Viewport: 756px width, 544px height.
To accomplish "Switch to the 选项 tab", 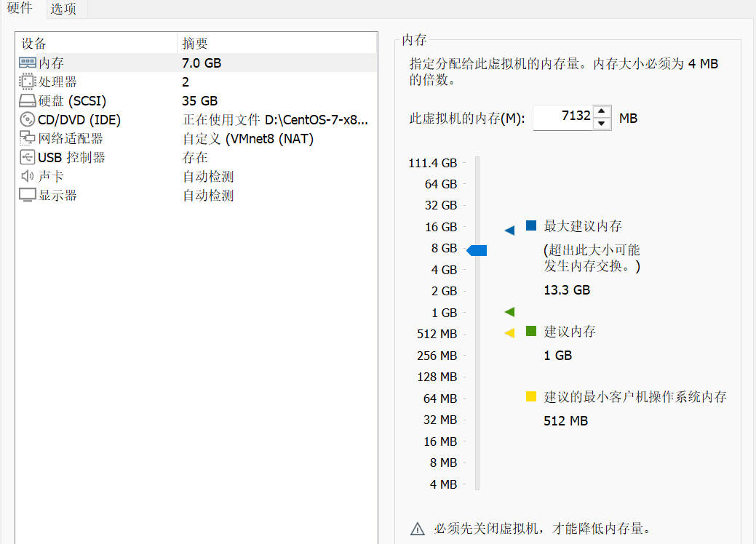I will tap(63, 9).
